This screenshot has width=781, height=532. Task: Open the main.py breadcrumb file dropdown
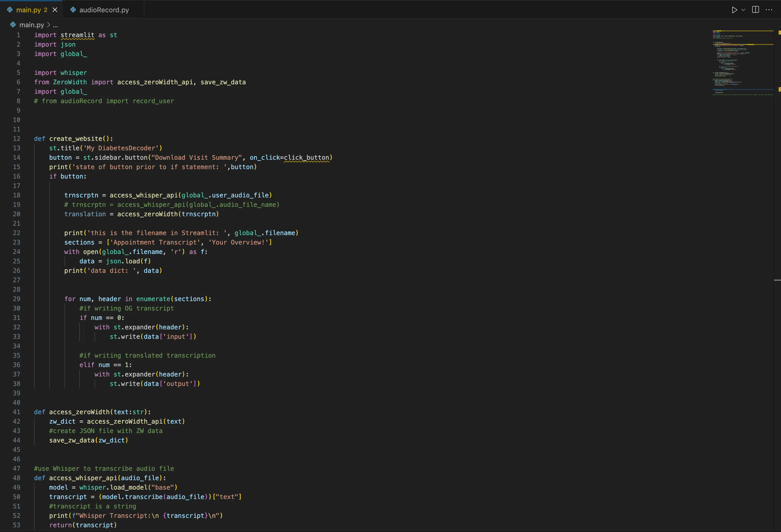32,25
